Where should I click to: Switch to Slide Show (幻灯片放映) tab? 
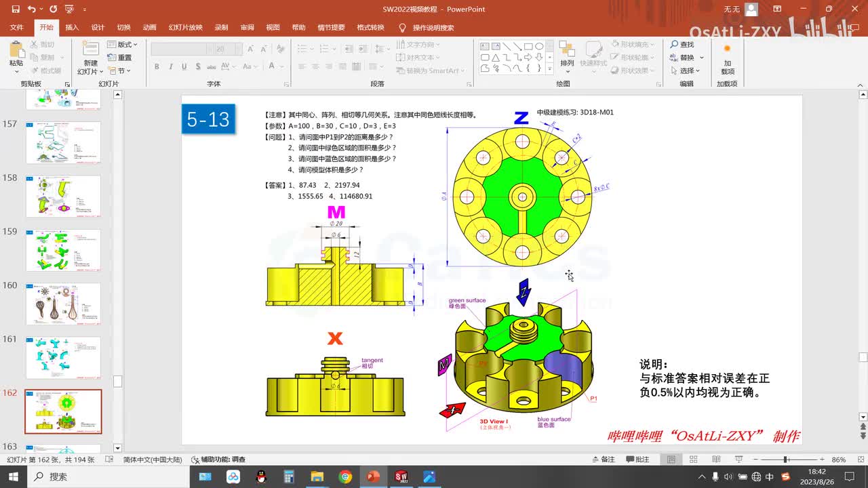[186, 28]
